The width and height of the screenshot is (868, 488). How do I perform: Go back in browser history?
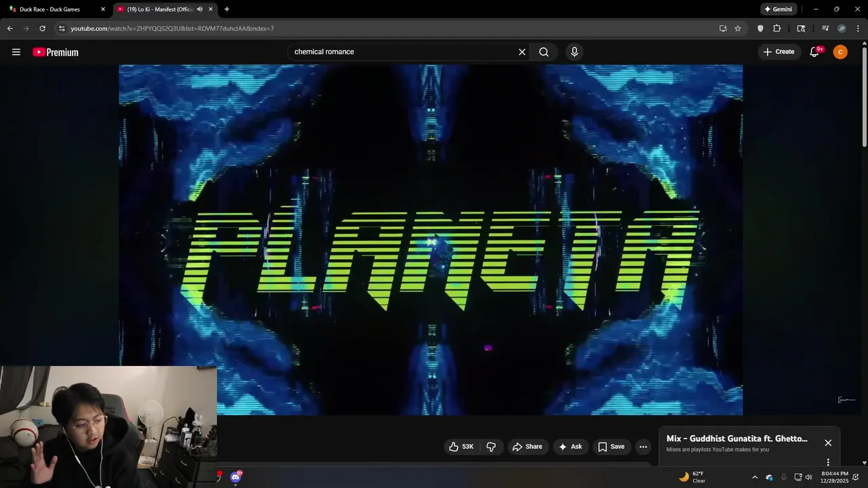9,28
